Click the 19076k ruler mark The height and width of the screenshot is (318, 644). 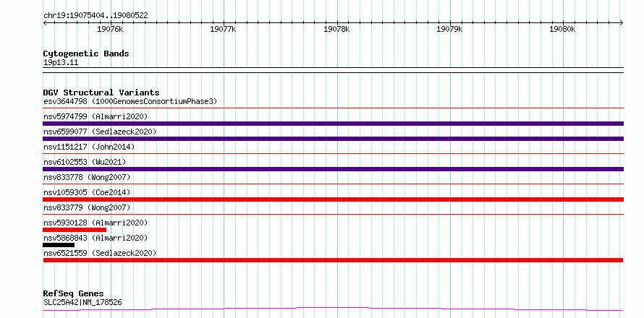pos(110,30)
